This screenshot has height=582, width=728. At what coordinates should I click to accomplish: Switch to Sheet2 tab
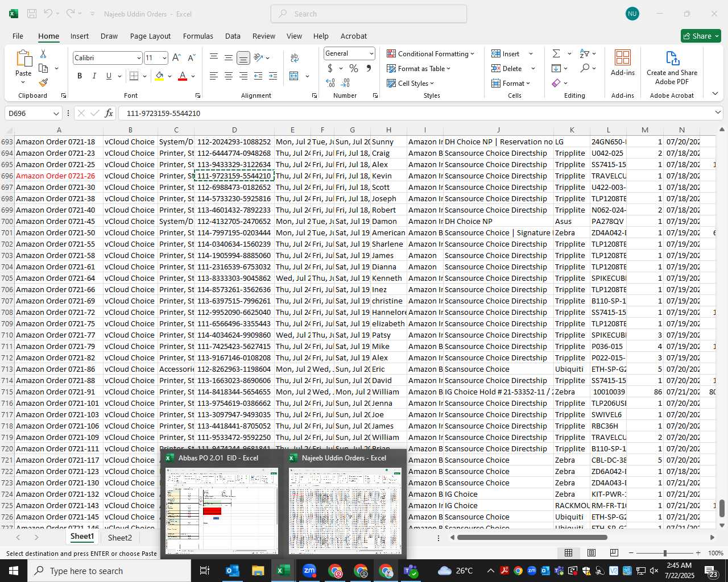pos(120,537)
